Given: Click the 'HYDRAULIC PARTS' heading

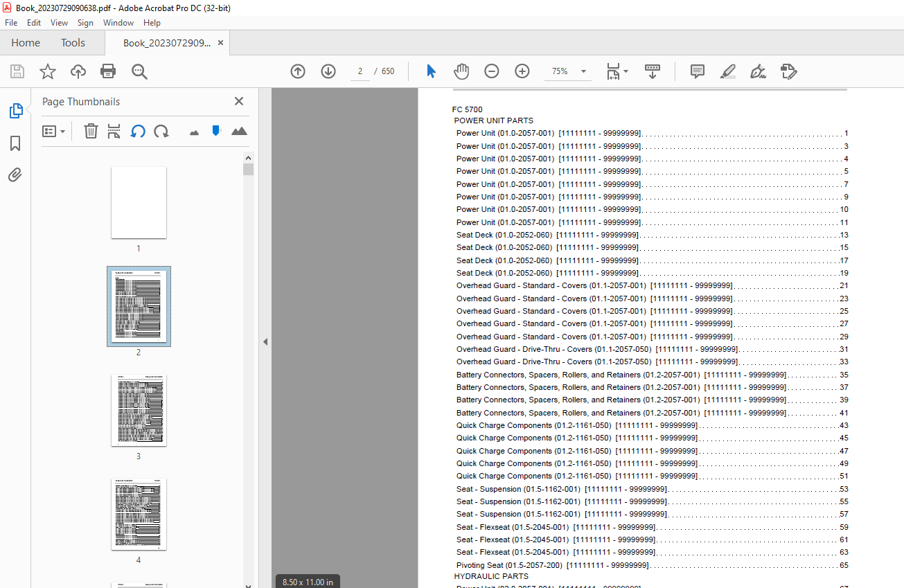Looking at the screenshot, I should [x=491, y=576].
